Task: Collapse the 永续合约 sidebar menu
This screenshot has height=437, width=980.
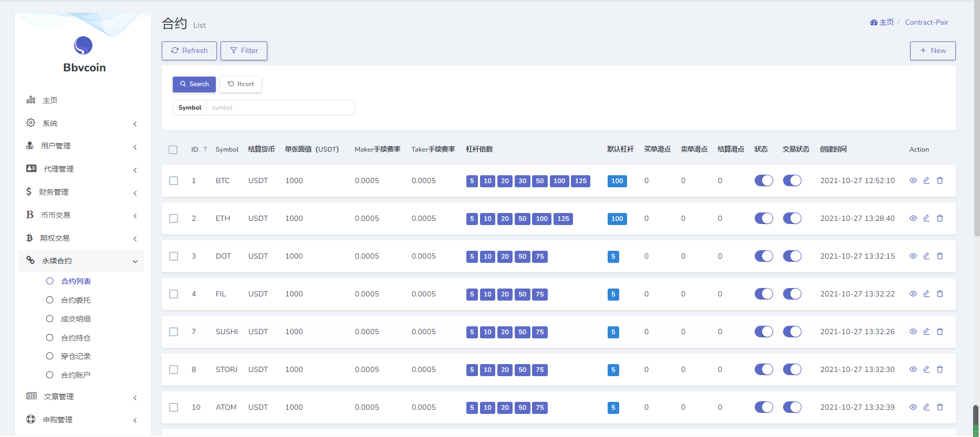Action: coord(81,261)
